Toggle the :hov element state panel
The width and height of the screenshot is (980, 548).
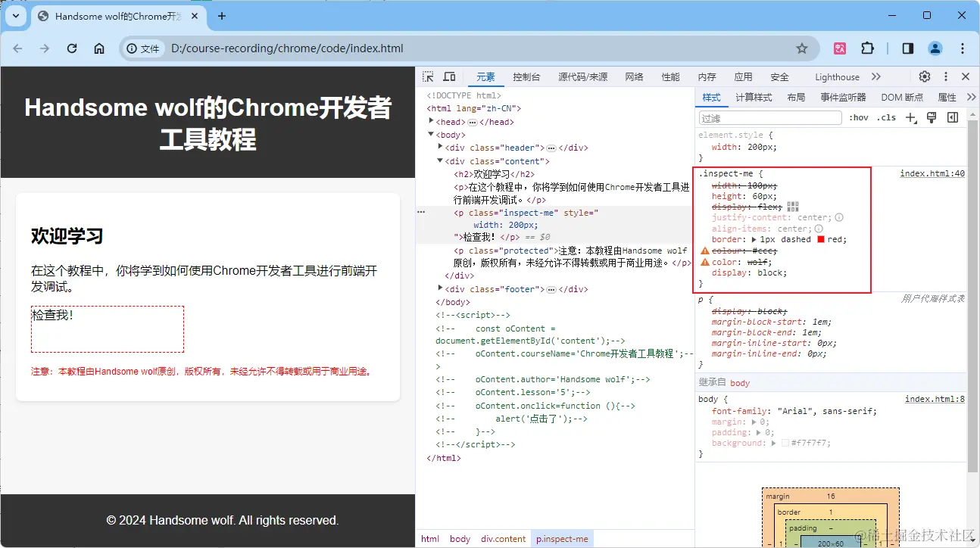(859, 117)
